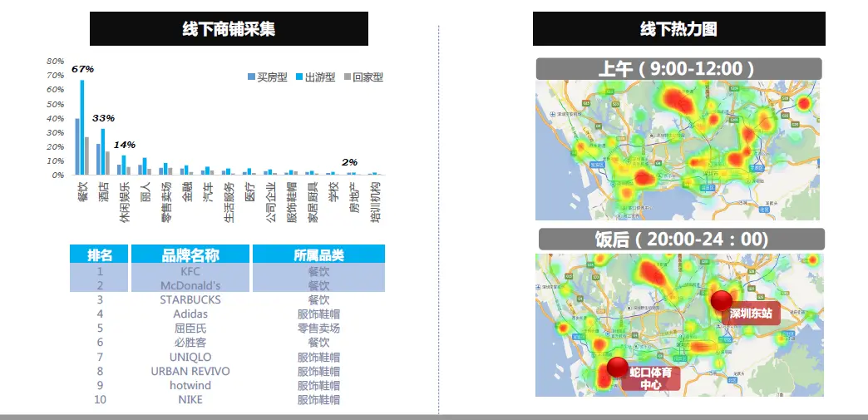868x420 pixels.
Task: Click the 0% y-axis tick label
Action: [x=58, y=175]
